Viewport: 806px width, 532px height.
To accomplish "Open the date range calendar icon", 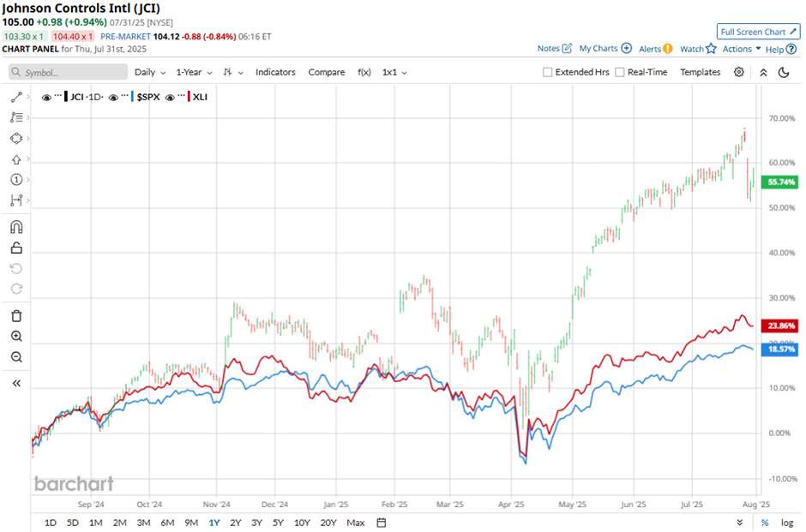I will [x=382, y=523].
